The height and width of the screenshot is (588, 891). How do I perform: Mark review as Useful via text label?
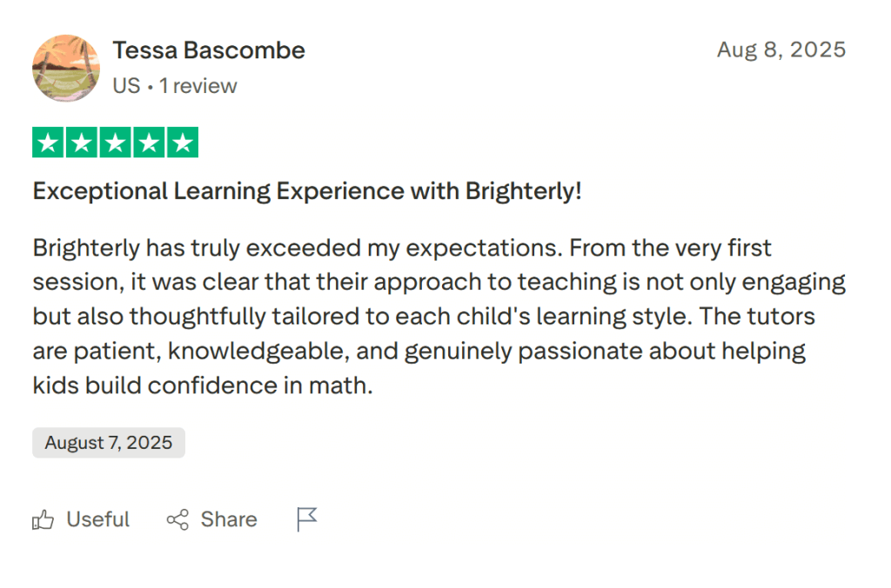pos(97,520)
